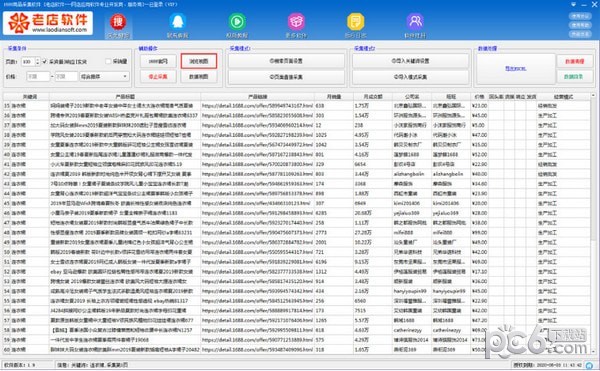600x371 pixels.
Task: Click kimi201406 in the company column
Action: (x=407, y=203)
